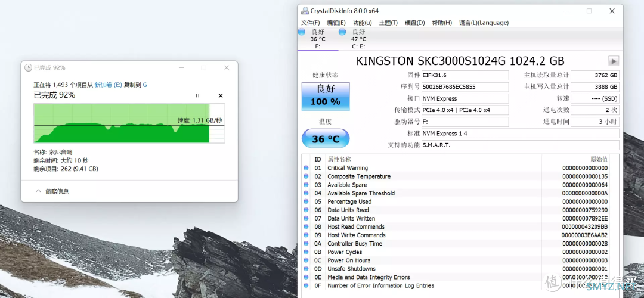Cancel the file copy with the X icon

[x=221, y=95]
